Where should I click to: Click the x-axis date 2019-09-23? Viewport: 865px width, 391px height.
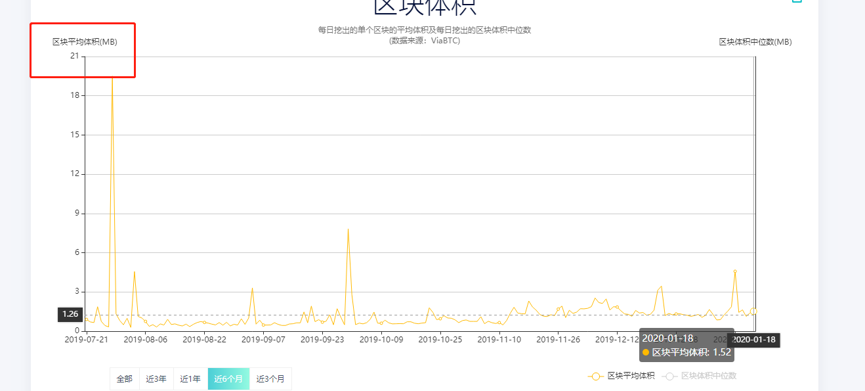coord(323,340)
